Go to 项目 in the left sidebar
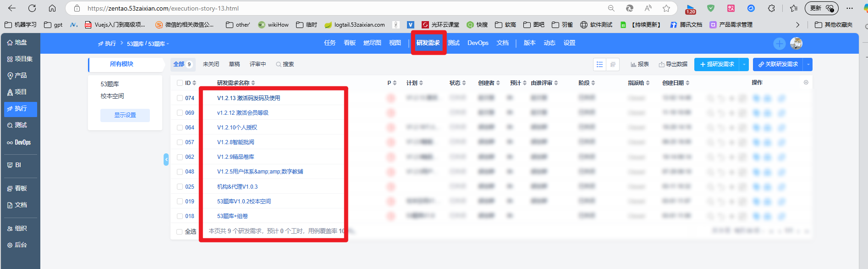 17,92
